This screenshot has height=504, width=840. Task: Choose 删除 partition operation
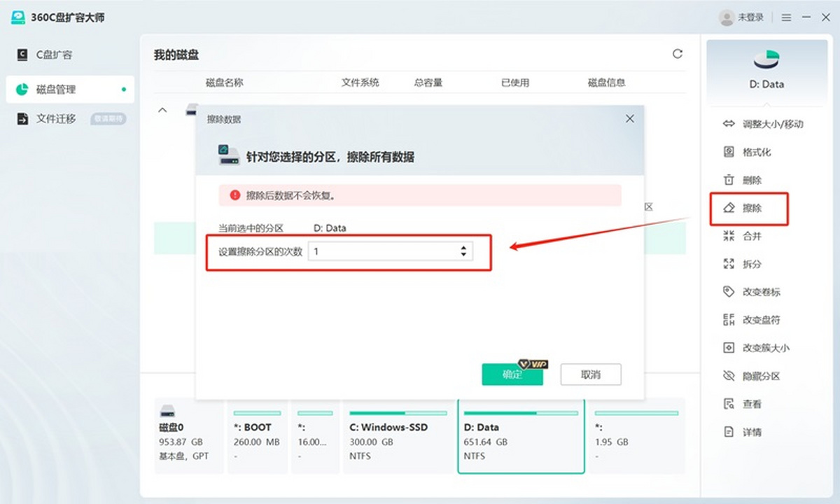[742, 180]
